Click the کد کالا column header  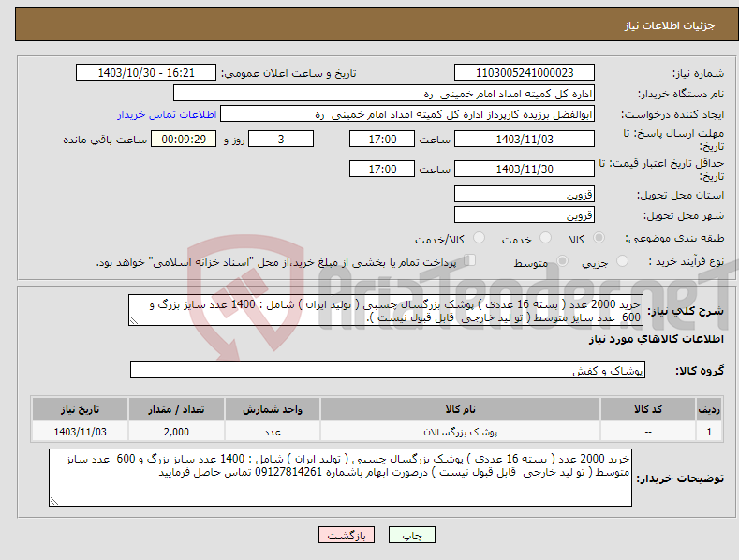648,409
